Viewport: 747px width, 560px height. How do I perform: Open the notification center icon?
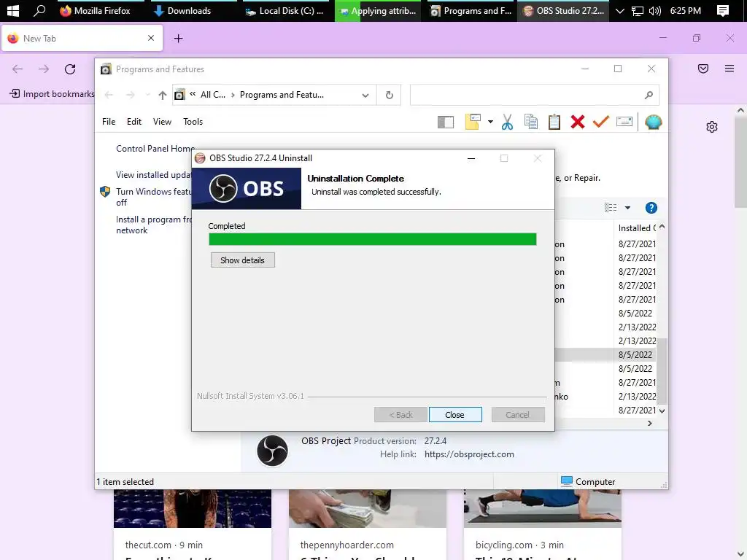(x=723, y=10)
